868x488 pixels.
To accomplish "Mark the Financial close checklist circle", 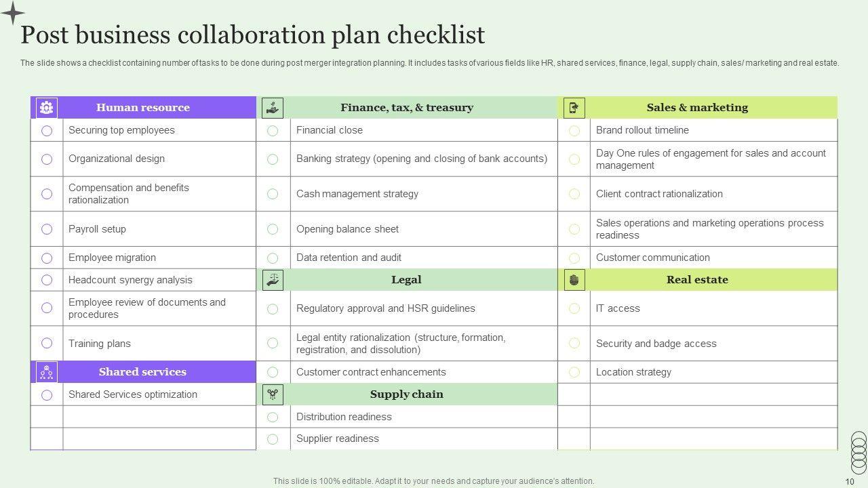I will tap(273, 131).
